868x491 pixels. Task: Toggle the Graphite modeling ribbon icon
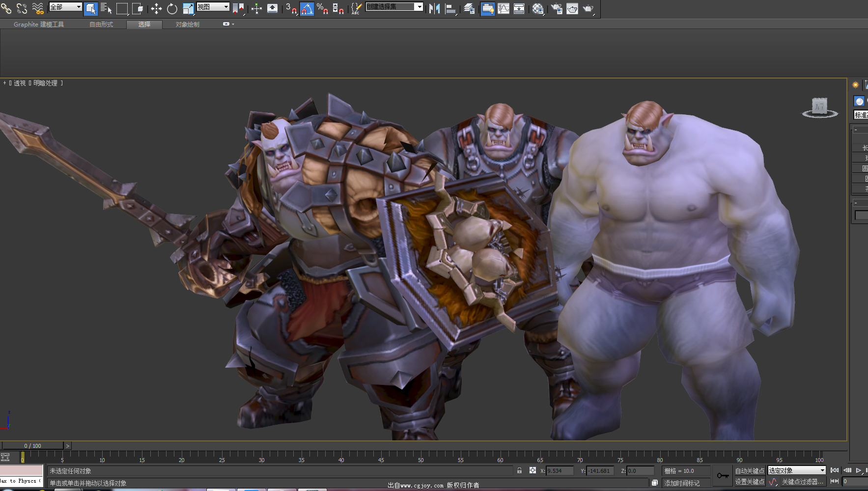coord(488,8)
